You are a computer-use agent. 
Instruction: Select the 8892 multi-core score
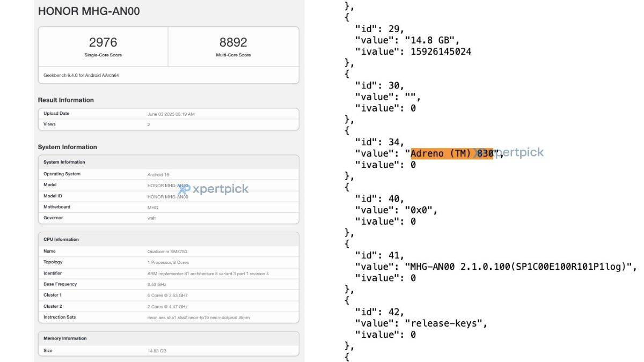click(235, 42)
